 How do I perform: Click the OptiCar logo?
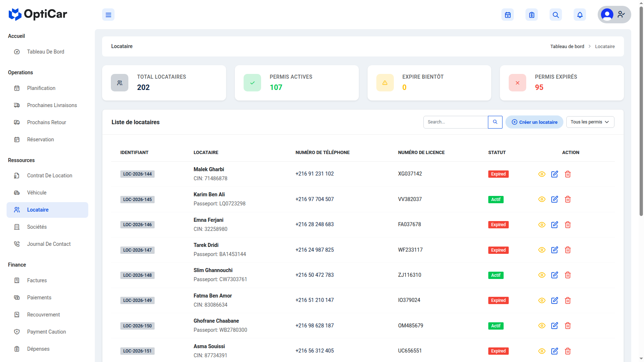(38, 14)
